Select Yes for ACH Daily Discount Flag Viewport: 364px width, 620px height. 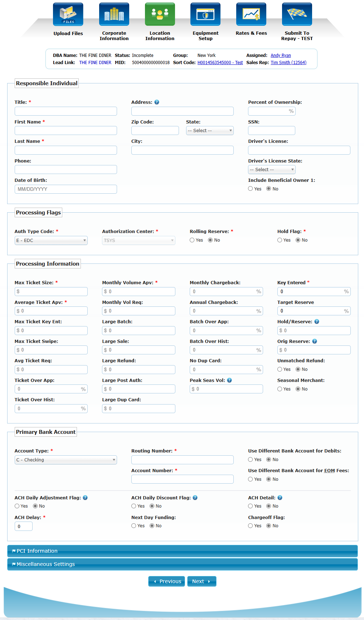click(x=134, y=506)
